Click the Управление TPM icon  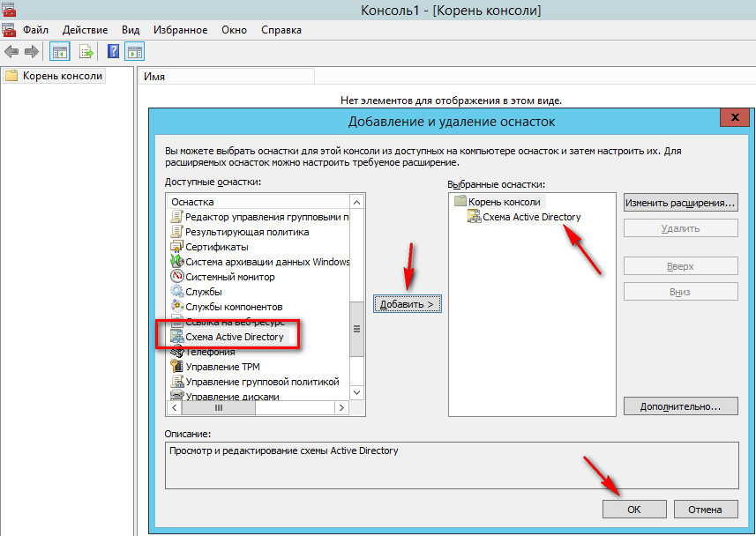pos(177,367)
